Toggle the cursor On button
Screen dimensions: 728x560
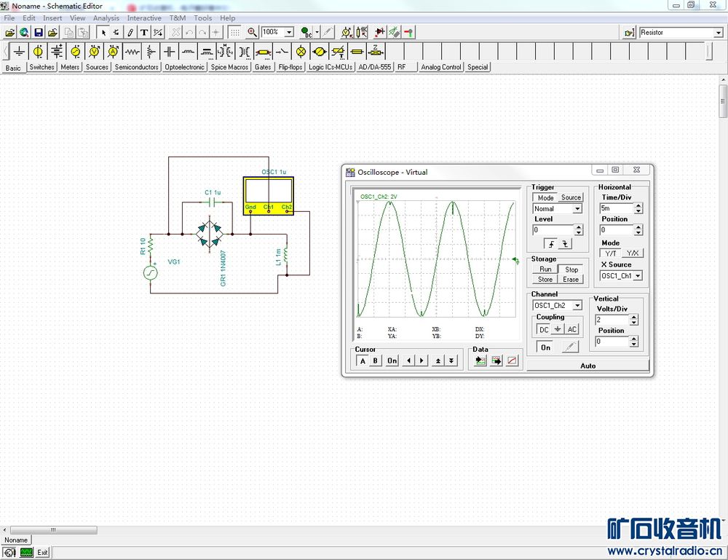point(392,361)
